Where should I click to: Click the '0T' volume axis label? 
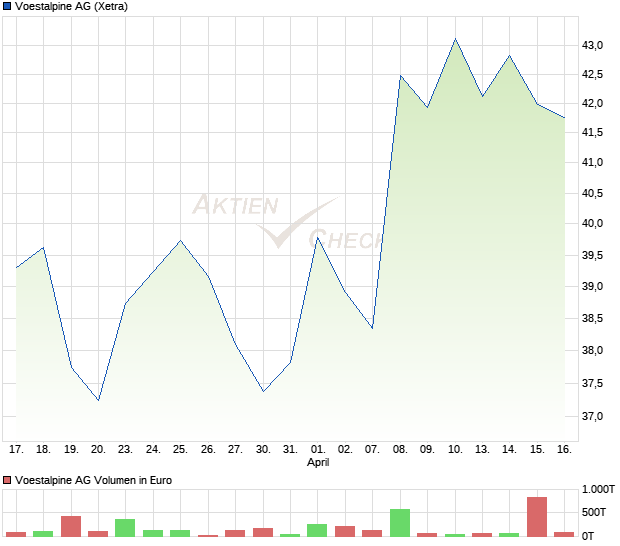point(588,536)
